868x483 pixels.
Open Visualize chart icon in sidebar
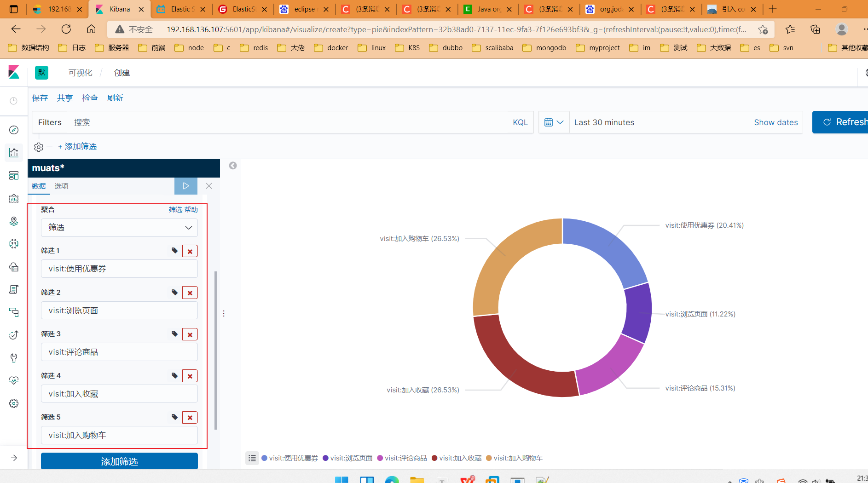click(x=14, y=153)
